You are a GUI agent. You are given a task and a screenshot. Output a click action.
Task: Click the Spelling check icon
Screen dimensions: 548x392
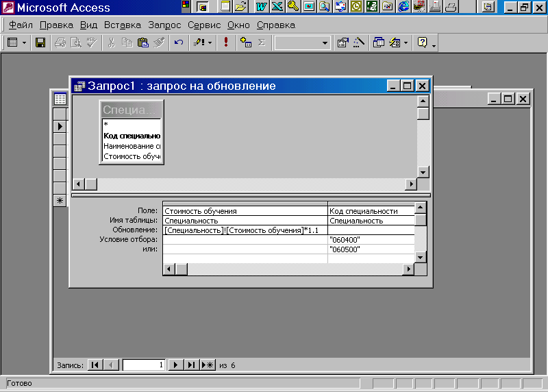[x=92, y=42]
